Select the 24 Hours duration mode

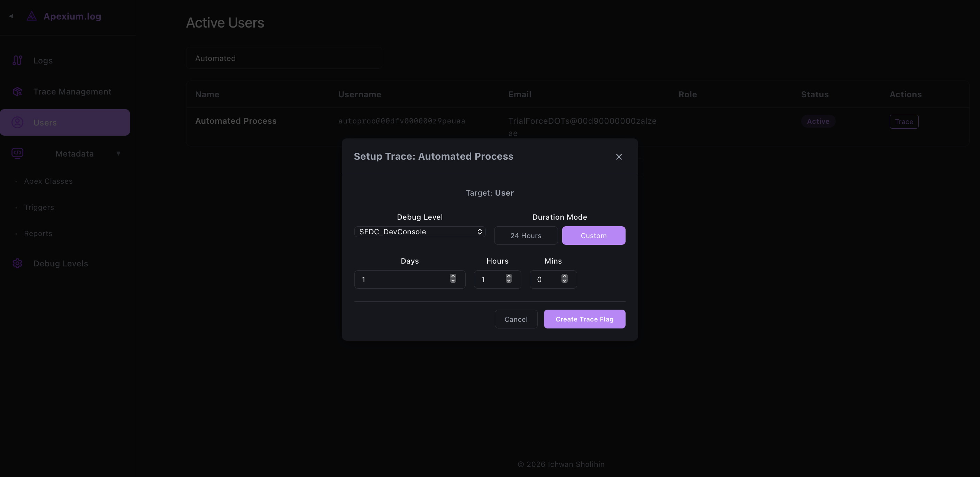(526, 236)
